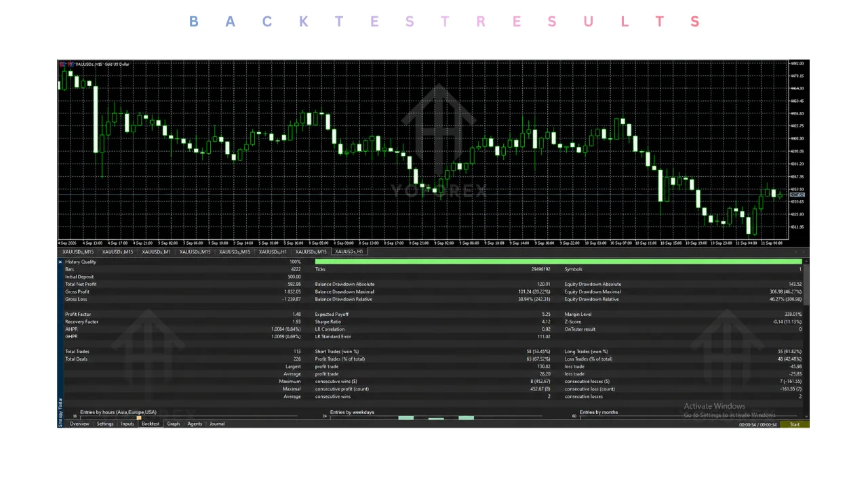Click the largest loss trade value -45.98
The height and width of the screenshot is (488, 868).
(795, 367)
